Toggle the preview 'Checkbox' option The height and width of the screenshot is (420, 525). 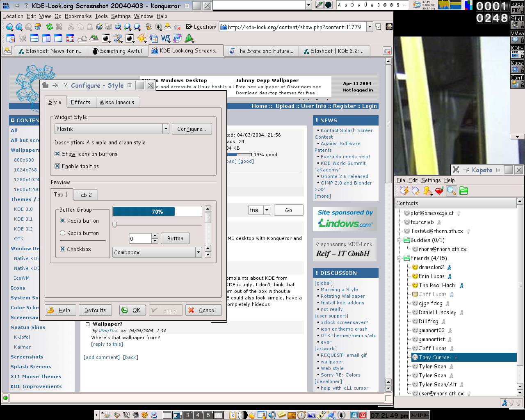(x=63, y=249)
